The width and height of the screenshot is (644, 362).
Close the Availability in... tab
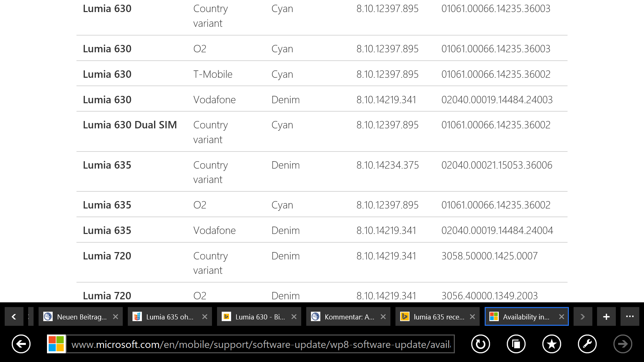point(561,317)
